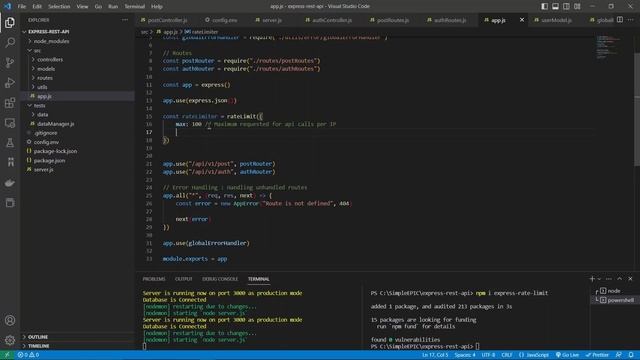
Task: Switch to the DEBUG CONSOLE panel tab
Action: click(x=220, y=279)
